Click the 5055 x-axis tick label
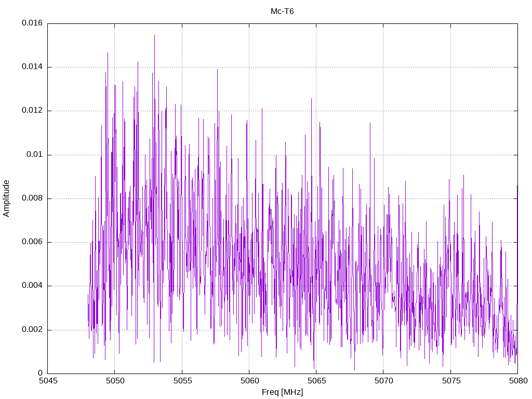 (182, 381)
